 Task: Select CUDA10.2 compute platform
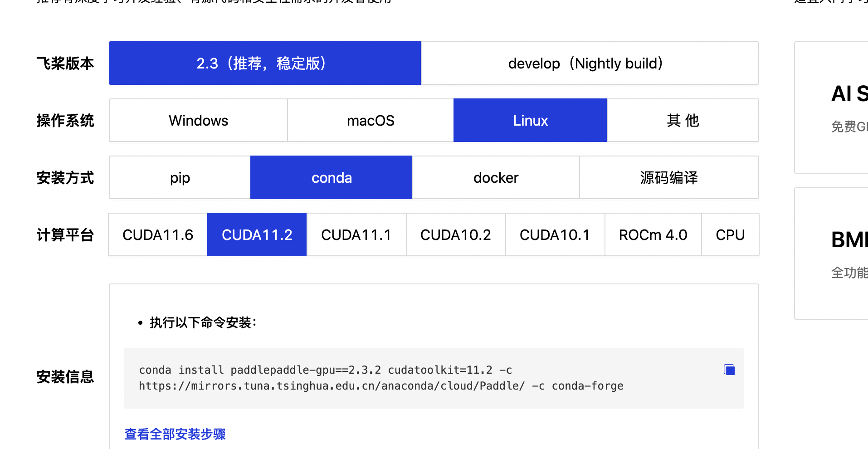pos(455,234)
